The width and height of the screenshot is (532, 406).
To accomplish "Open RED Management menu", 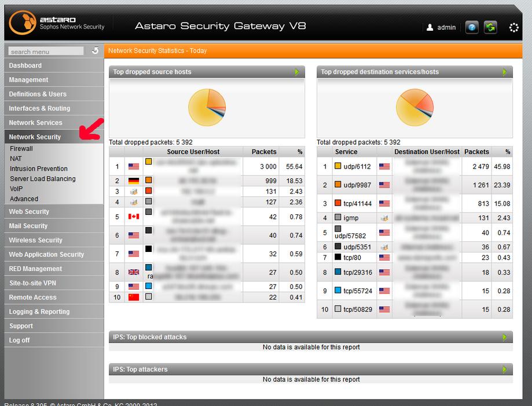I will point(54,269).
